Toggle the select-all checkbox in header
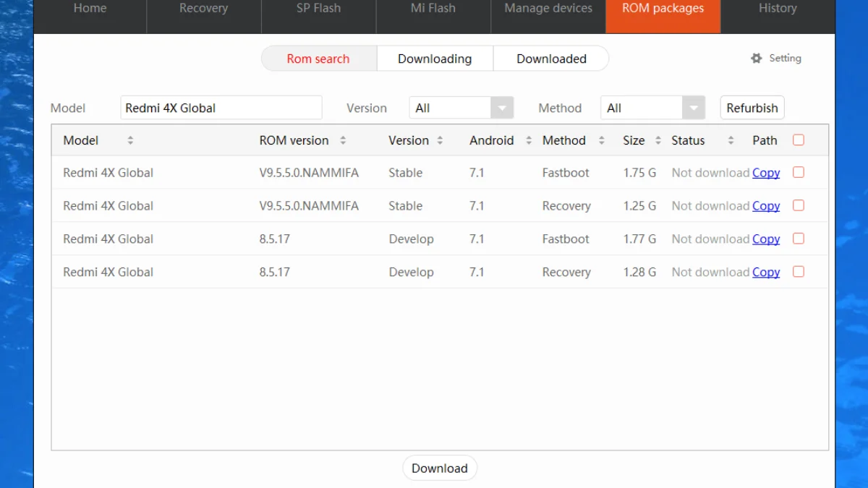Screen dimensions: 868x488 [x=799, y=140]
